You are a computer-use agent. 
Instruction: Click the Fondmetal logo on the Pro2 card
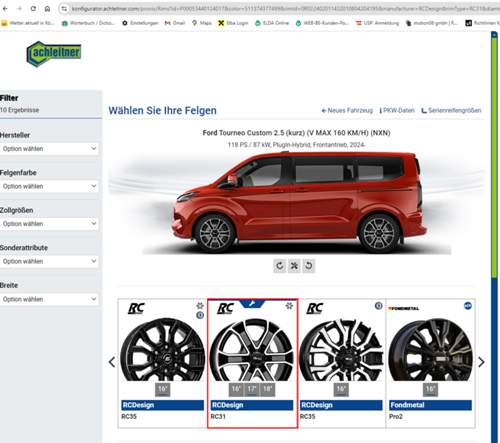click(404, 308)
